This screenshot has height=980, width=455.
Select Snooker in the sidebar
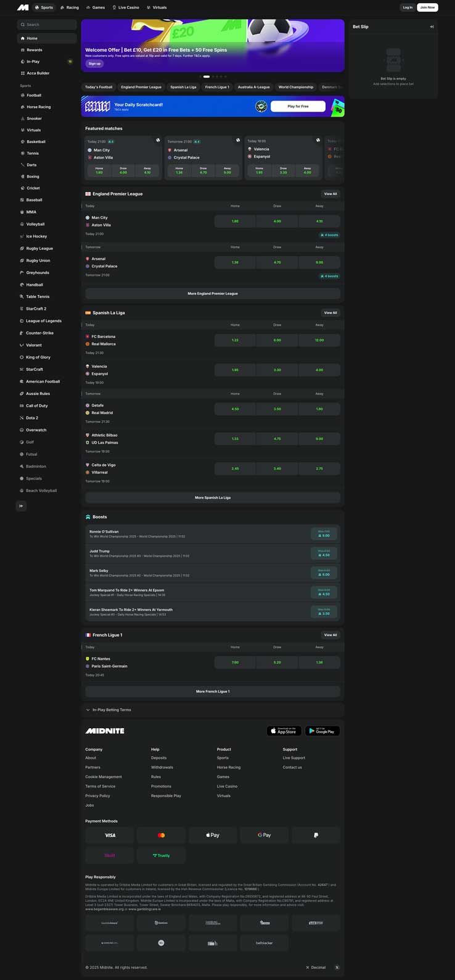(x=47, y=118)
